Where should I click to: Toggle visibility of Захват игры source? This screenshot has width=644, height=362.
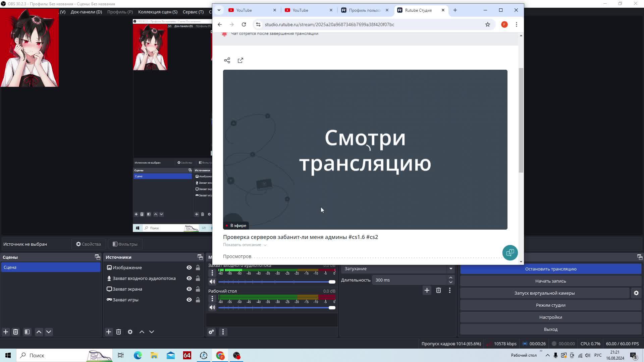click(x=189, y=300)
